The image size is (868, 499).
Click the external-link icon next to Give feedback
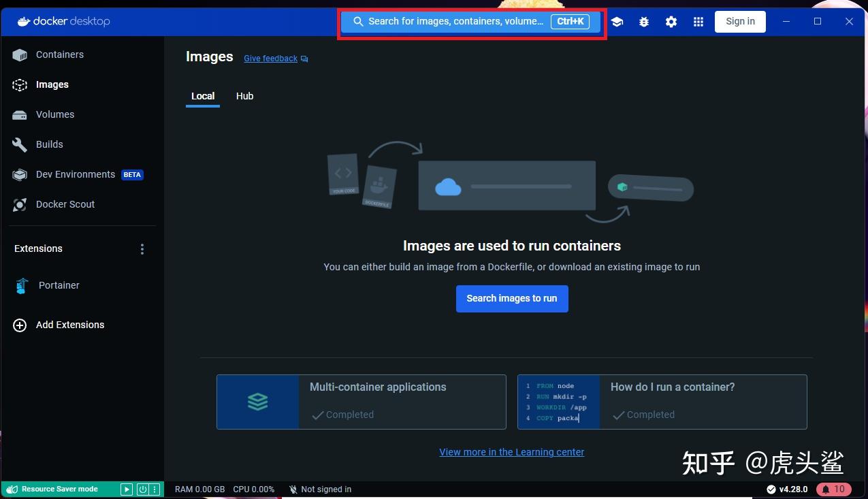(304, 59)
